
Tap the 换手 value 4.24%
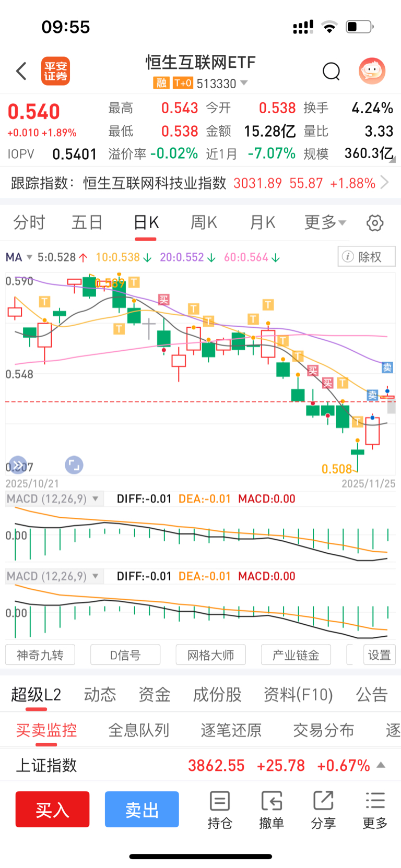(x=372, y=108)
